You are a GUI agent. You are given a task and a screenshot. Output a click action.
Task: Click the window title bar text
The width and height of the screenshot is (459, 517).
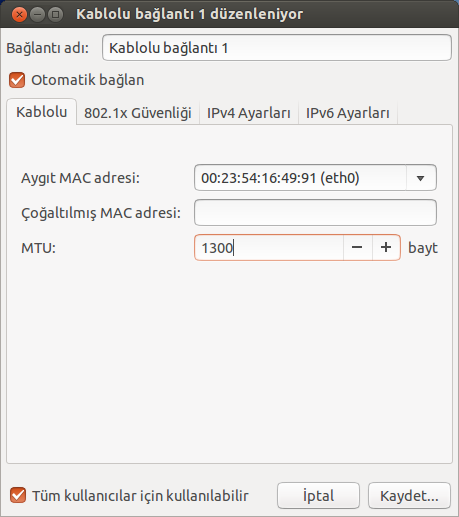[190, 14]
